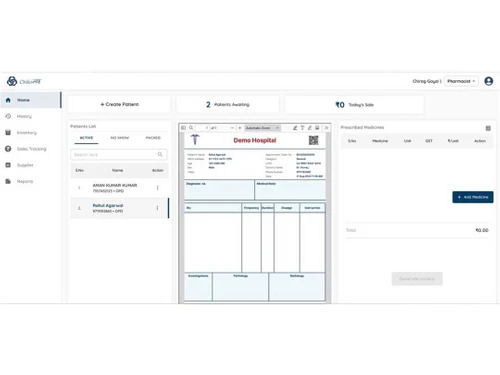Click the PDF add image tool

317,128
